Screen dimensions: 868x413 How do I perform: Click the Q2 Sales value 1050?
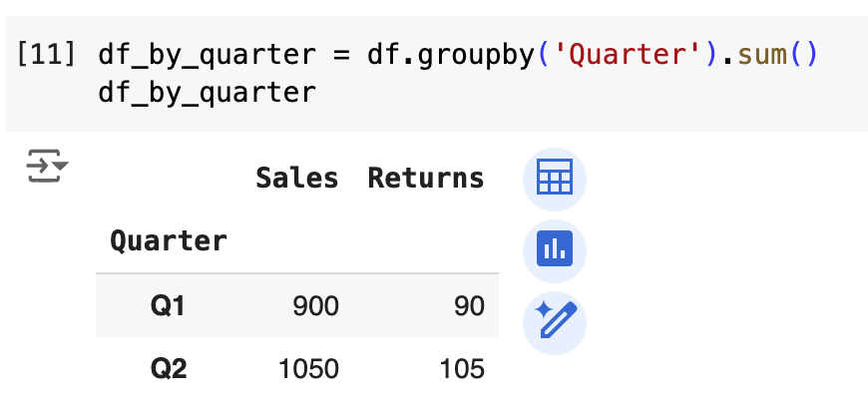[x=307, y=369]
